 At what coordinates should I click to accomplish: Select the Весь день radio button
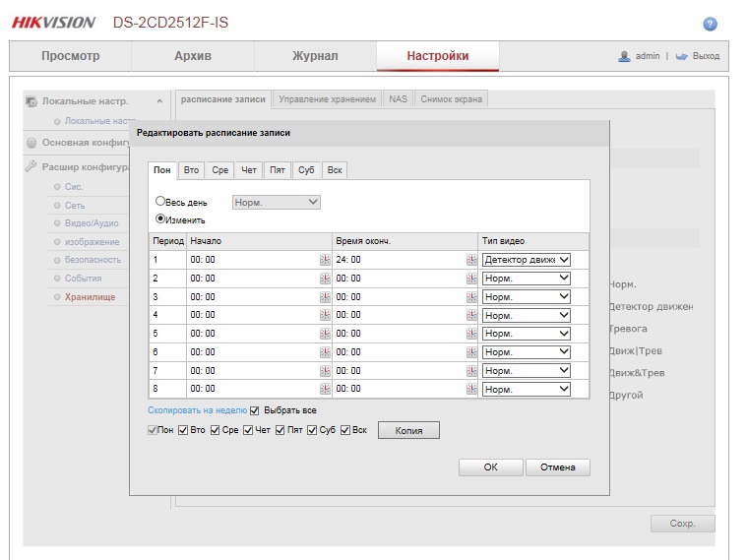click(x=160, y=201)
